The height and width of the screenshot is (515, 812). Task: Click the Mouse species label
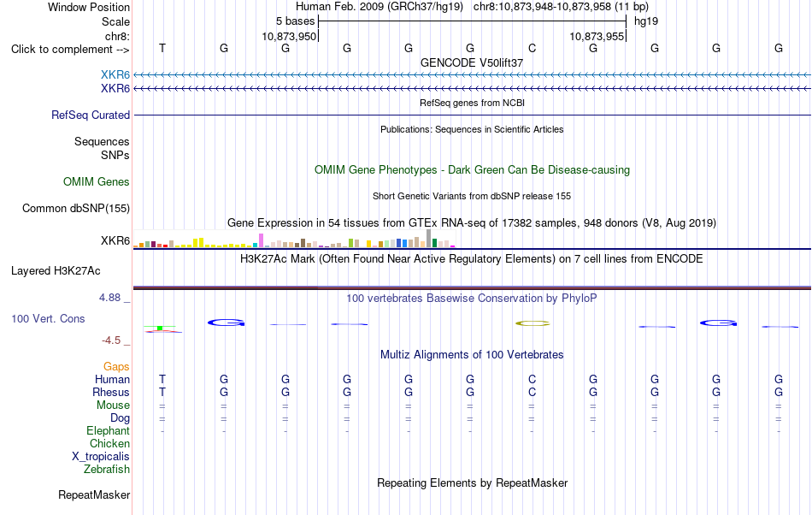pyautogui.click(x=114, y=405)
